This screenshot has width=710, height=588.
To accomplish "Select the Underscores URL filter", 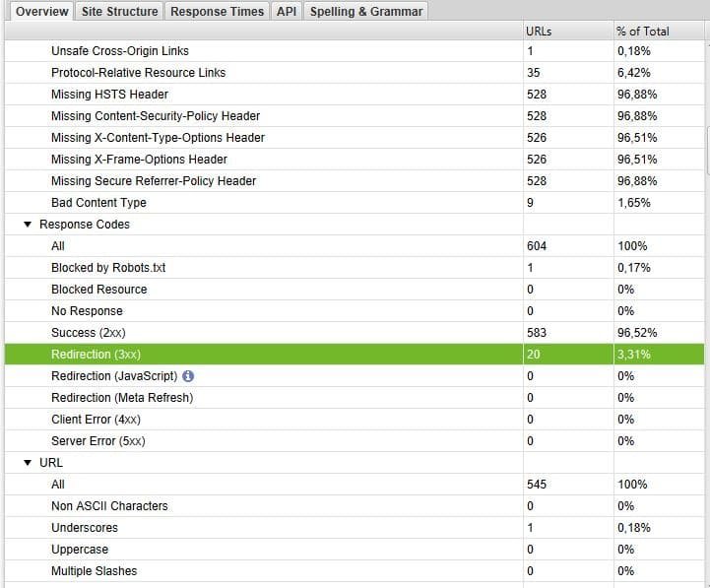I will click(85, 528).
